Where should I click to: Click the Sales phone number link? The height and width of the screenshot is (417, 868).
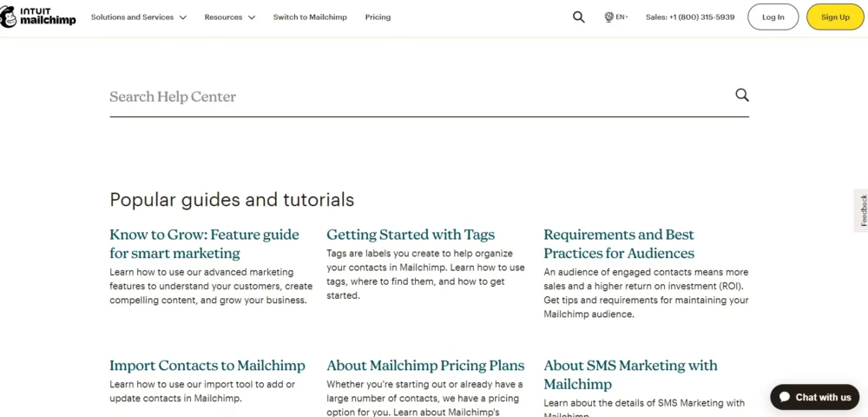click(x=690, y=17)
